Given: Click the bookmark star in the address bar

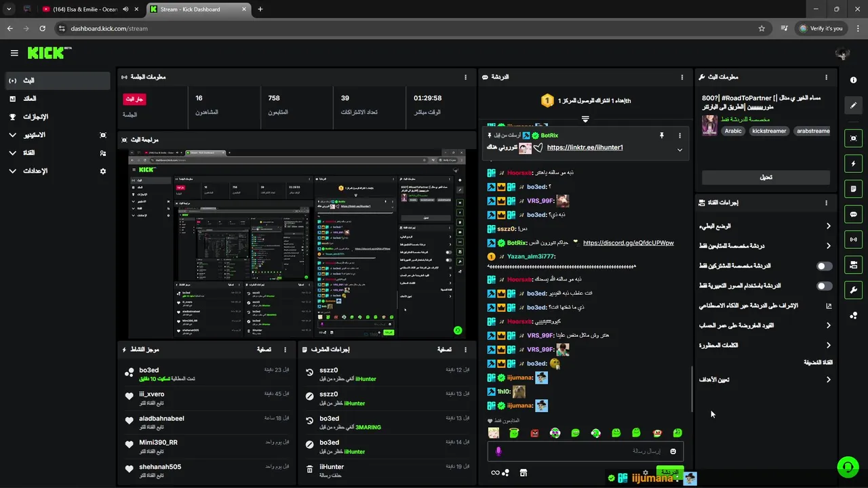Looking at the screenshot, I should tap(762, 28).
